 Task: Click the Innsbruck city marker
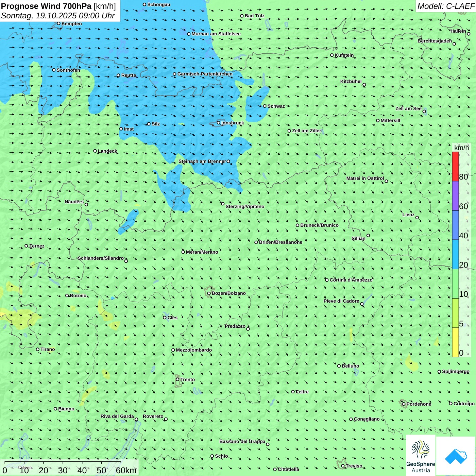(x=219, y=123)
